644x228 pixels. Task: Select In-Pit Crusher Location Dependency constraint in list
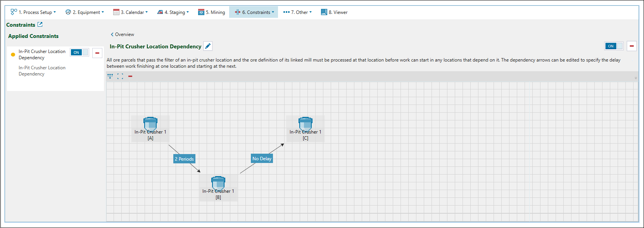(42, 55)
